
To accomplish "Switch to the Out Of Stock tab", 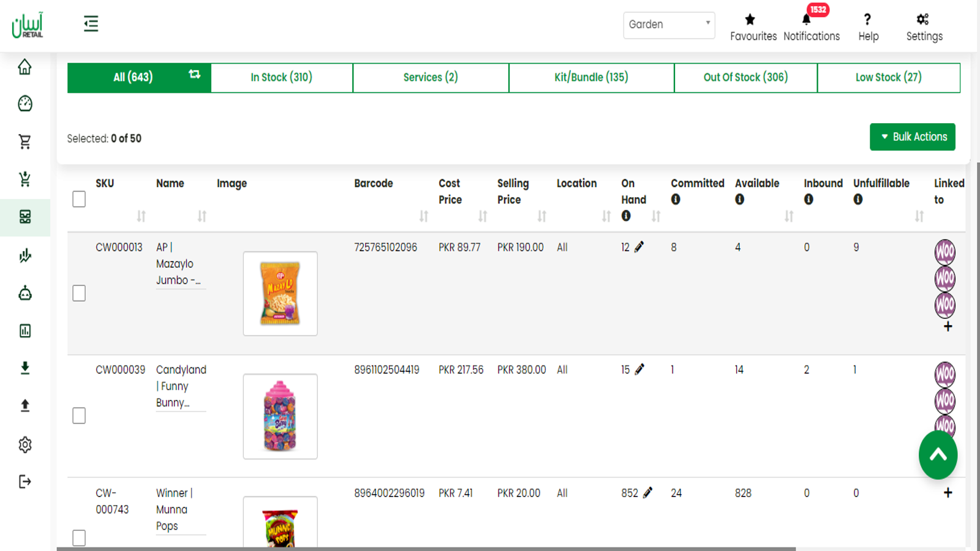I will click(x=745, y=77).
